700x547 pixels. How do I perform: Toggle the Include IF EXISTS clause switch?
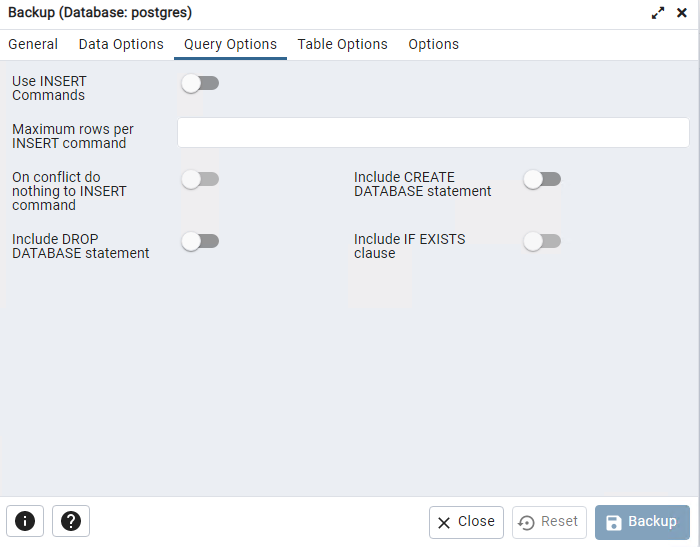(542, 242)
